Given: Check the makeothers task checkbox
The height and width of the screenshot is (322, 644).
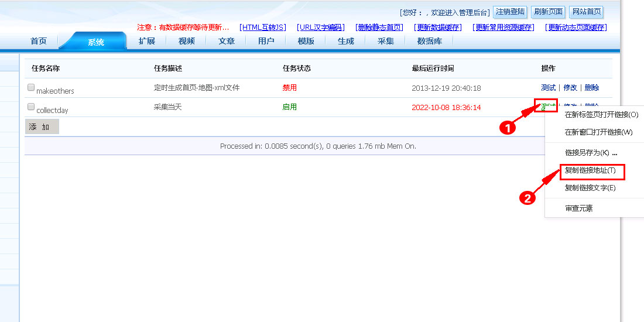Looking at the screenshot, I should pyautogui.click(x=31, y=88).
